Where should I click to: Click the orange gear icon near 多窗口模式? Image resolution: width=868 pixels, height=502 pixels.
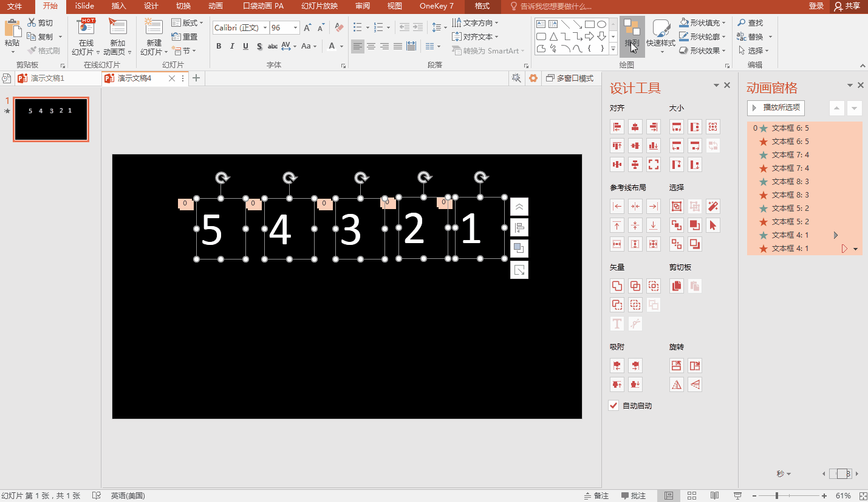(533, 78)
